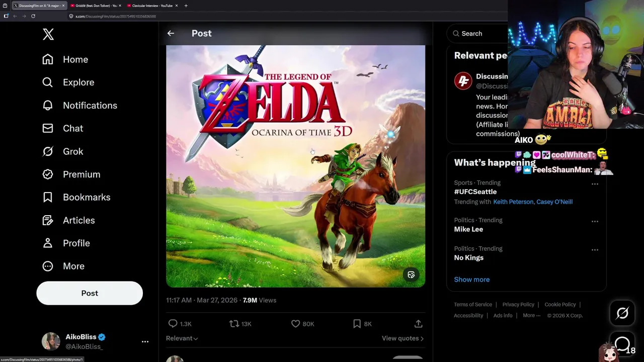Open the AikoBliss account menu dots
644x362 pixels.
[x=145, y=342]
